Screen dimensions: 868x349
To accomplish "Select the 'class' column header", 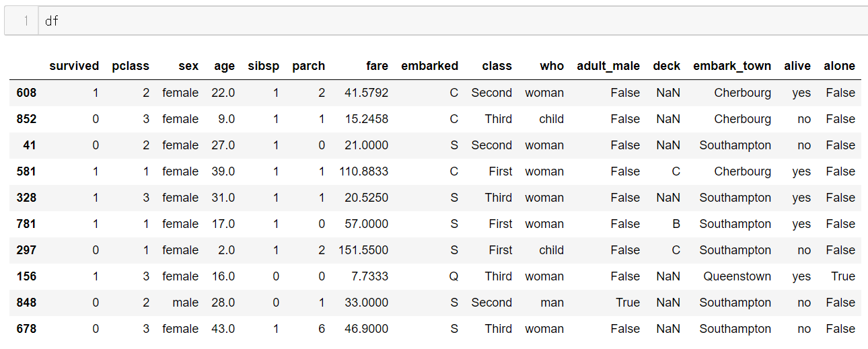I will coord(497,66).
